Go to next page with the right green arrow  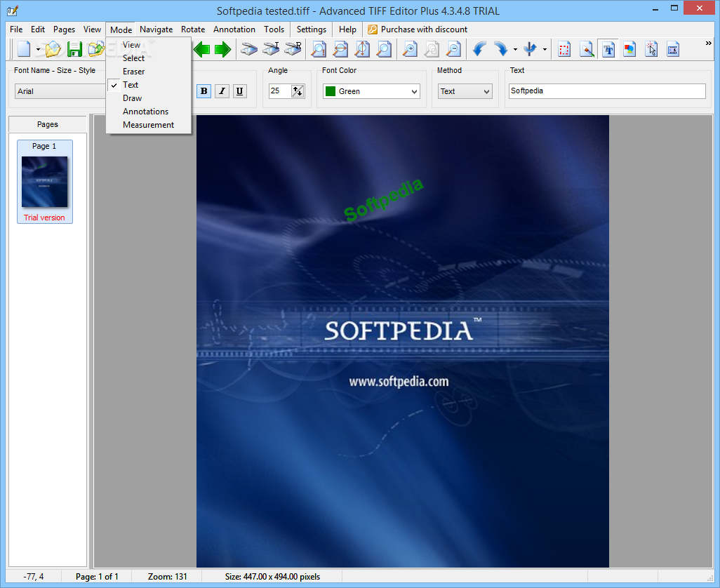(x=222, y=49)
